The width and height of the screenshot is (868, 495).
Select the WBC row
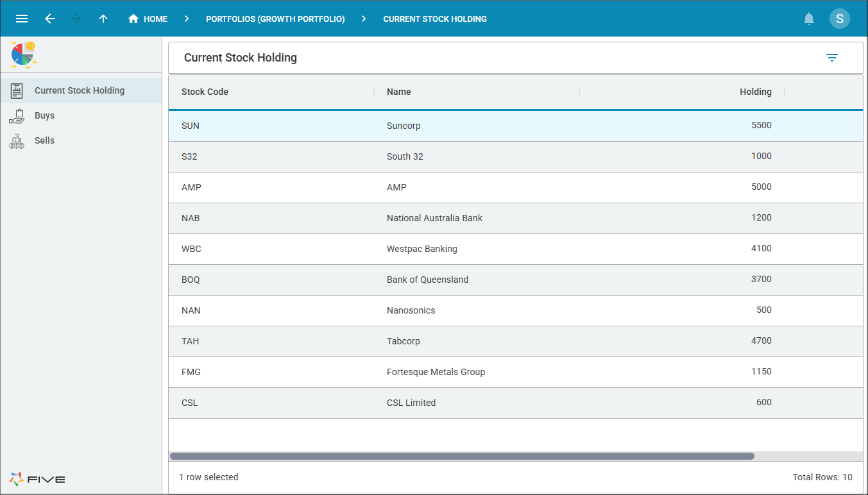click(515, 249)
